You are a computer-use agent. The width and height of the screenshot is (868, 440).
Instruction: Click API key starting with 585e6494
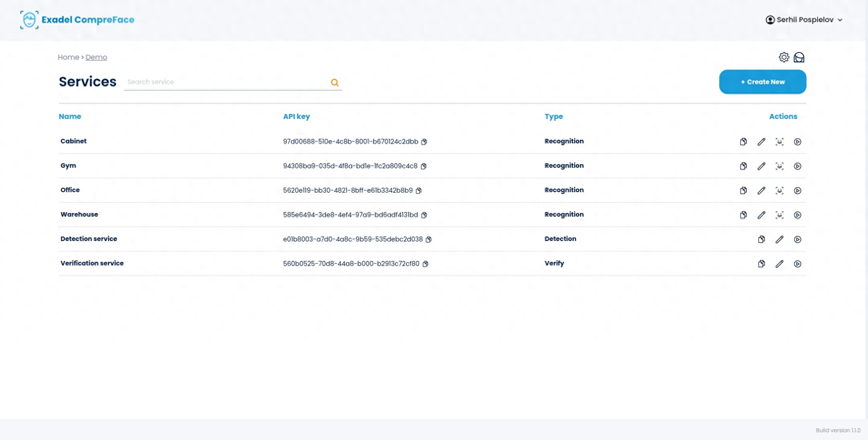(x=350, y=215)
